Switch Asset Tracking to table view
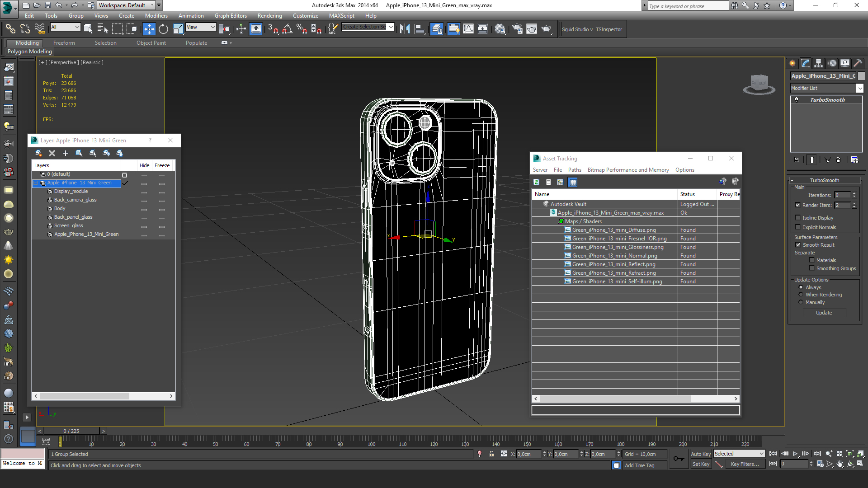 point(573,182)
